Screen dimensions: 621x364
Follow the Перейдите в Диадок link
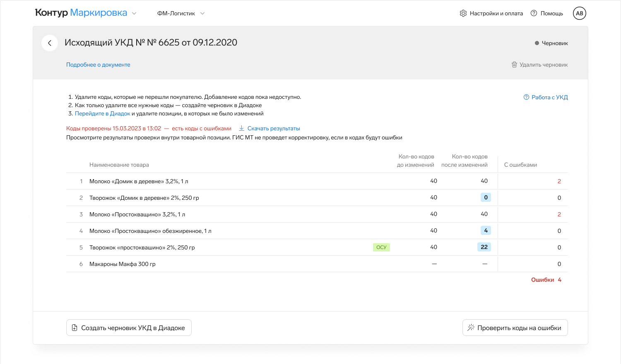pos(102,113)
